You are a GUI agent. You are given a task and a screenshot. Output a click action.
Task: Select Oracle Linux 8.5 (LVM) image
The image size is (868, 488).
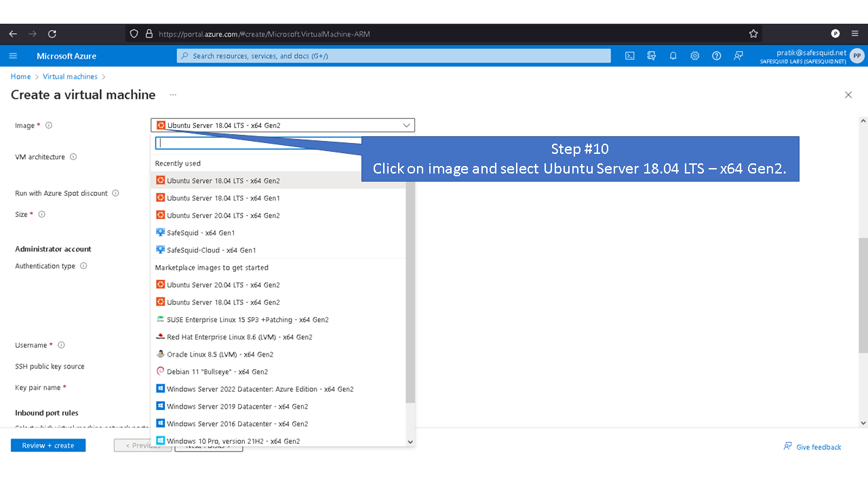click(x=278, y=354)
